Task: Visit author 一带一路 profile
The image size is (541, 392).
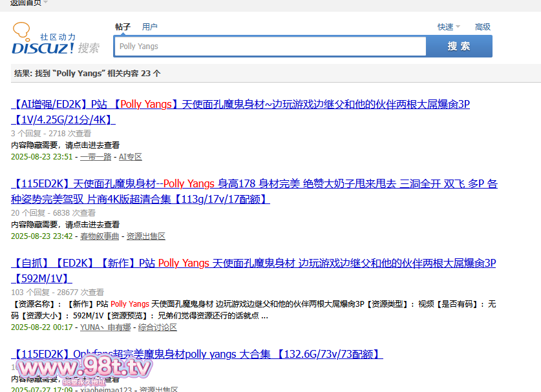Action: click(96, 157)
